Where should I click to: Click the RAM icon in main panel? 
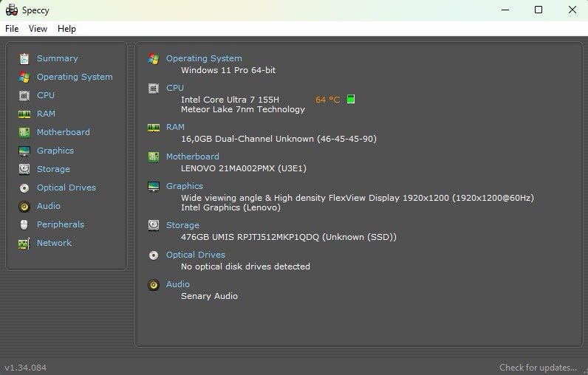click(x=154, y=128)
